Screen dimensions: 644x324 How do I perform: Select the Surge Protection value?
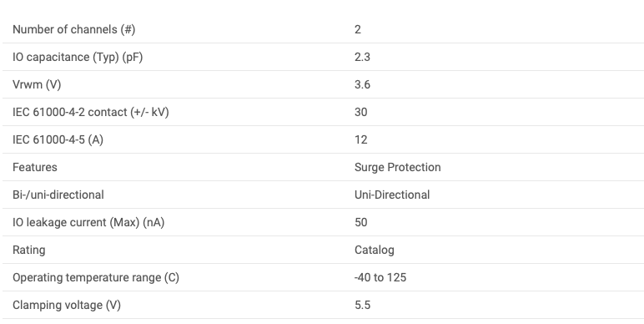[398, 167]
